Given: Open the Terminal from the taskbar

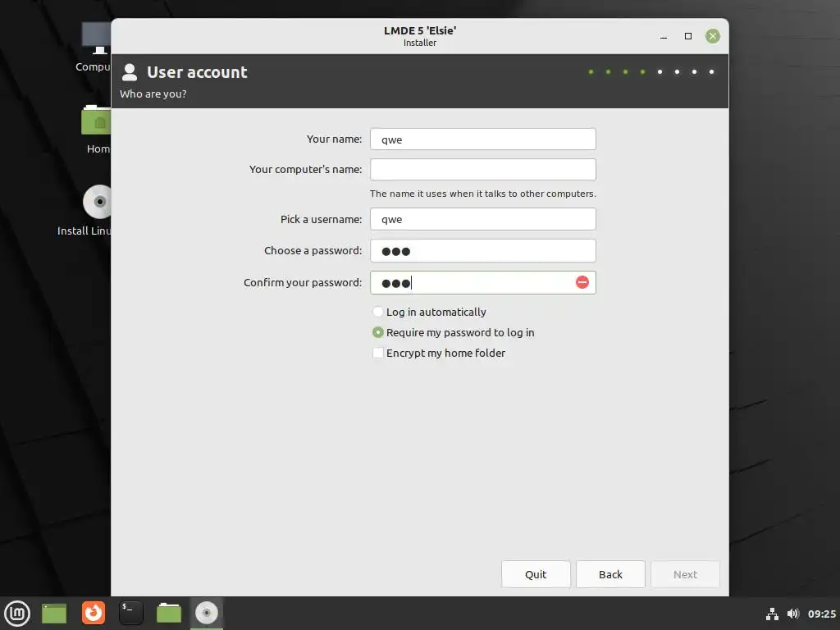Looking at the screenshot, I should (x=130, y=613).
